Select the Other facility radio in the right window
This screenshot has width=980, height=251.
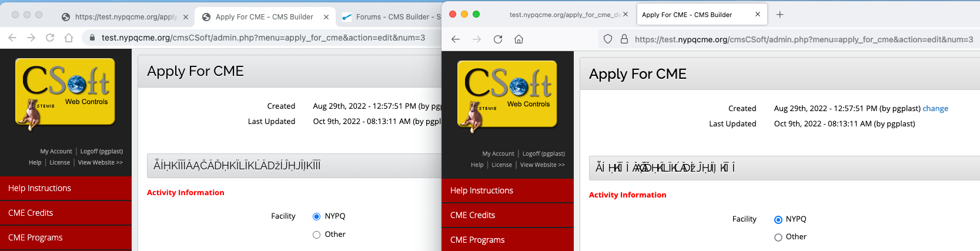[x=778, y=237]
